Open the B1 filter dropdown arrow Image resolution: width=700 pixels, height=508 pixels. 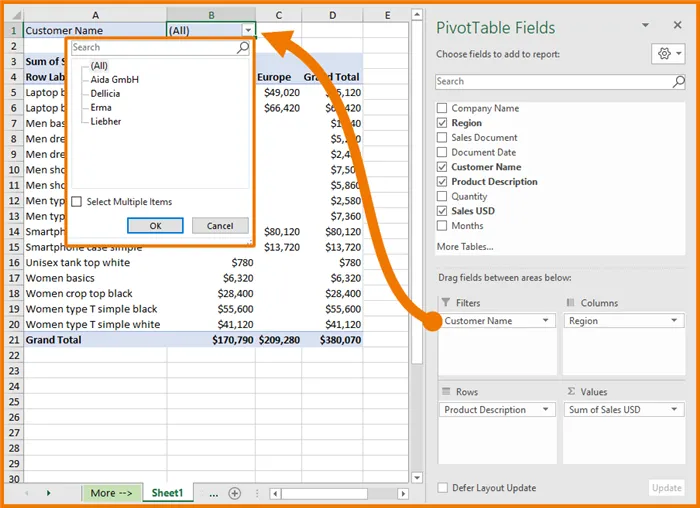click(x=248, y=30)
